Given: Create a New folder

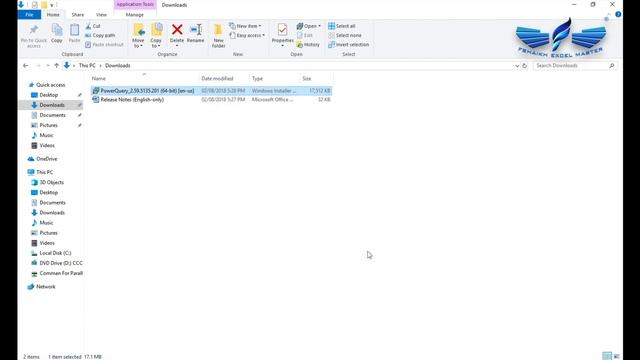Looking at the screenshot, I should 218,36.
